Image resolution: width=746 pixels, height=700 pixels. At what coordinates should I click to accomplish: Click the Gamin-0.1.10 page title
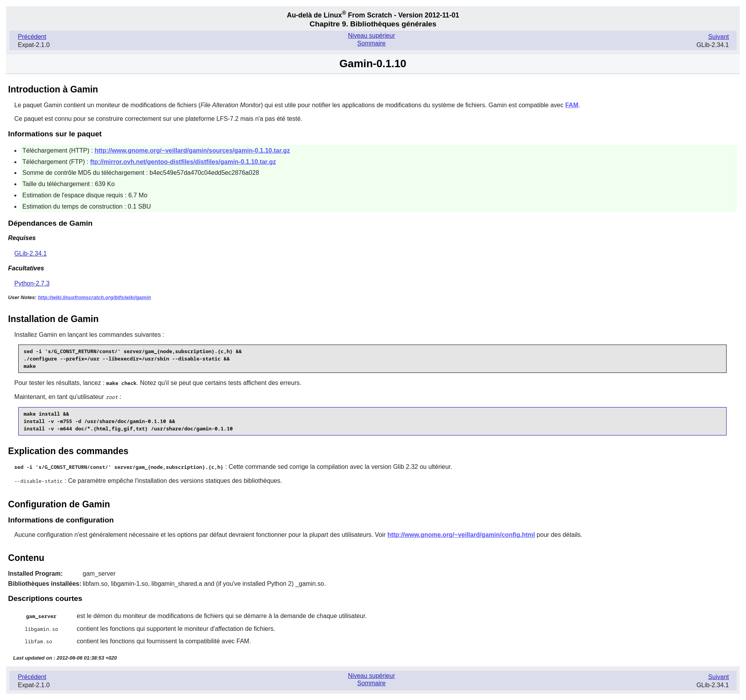pyautogui.click(x=372, y=64)
